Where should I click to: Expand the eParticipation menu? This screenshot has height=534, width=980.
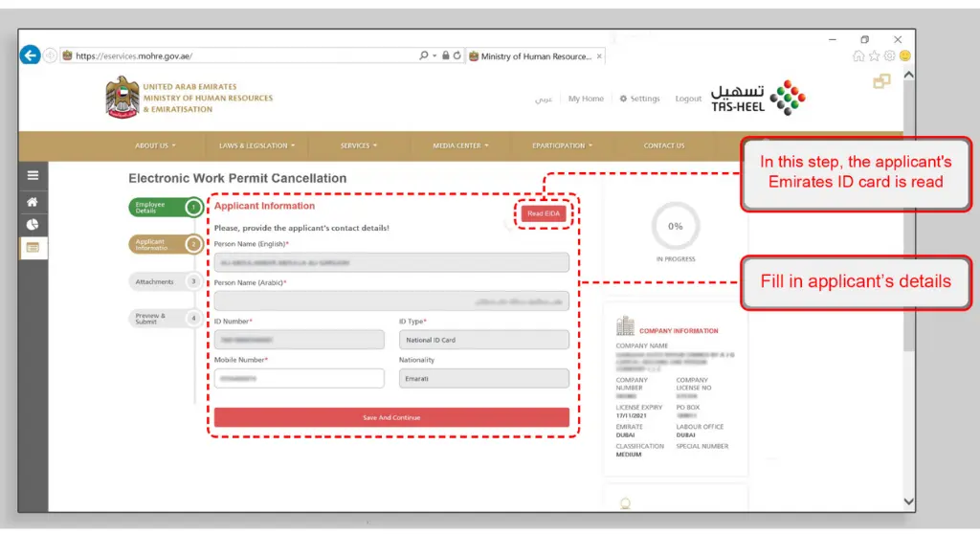coord(563,145)
